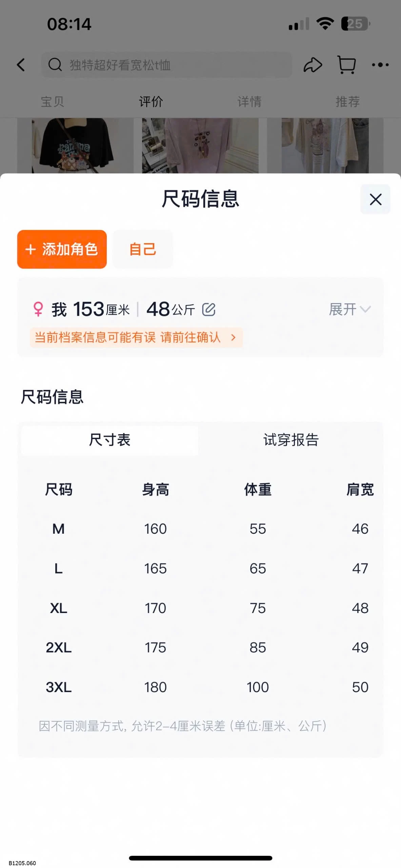This screenshot has height=868, width=401.
Task: Close the 尺码信息 size info sheet
Action: [375, 199]
